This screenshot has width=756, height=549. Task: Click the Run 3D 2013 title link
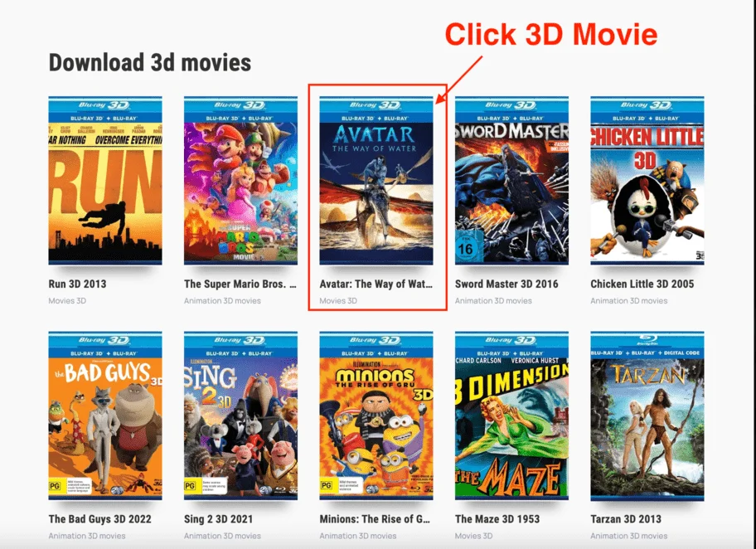(77, 284)
